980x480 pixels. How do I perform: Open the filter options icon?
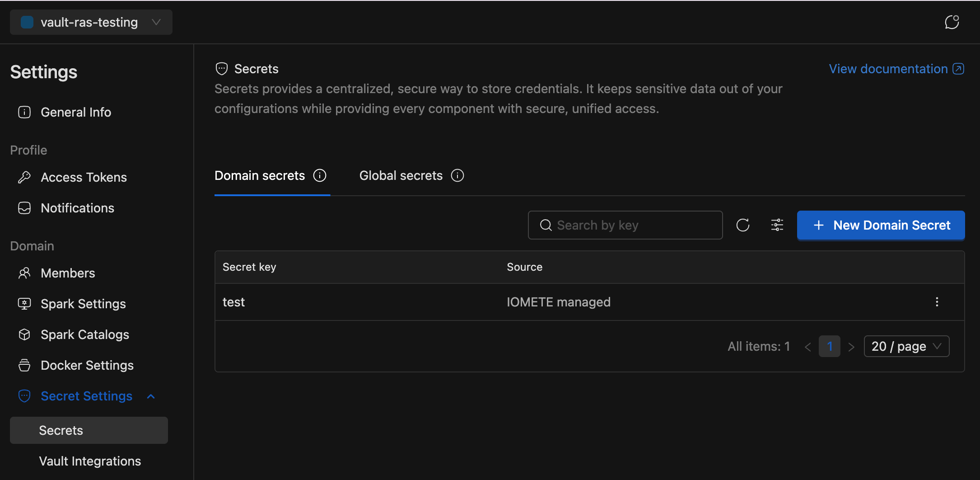(x=777, y=225)
